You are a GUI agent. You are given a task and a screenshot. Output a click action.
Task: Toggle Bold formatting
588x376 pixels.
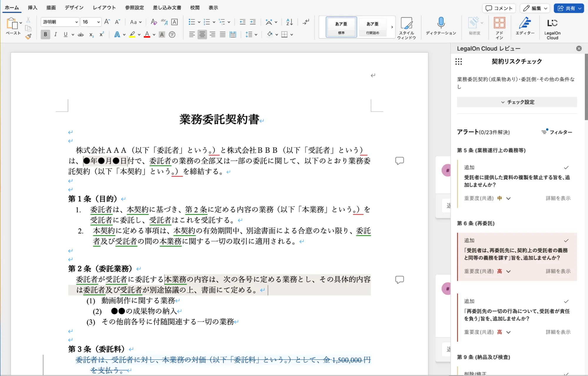(x=45, y=34)
